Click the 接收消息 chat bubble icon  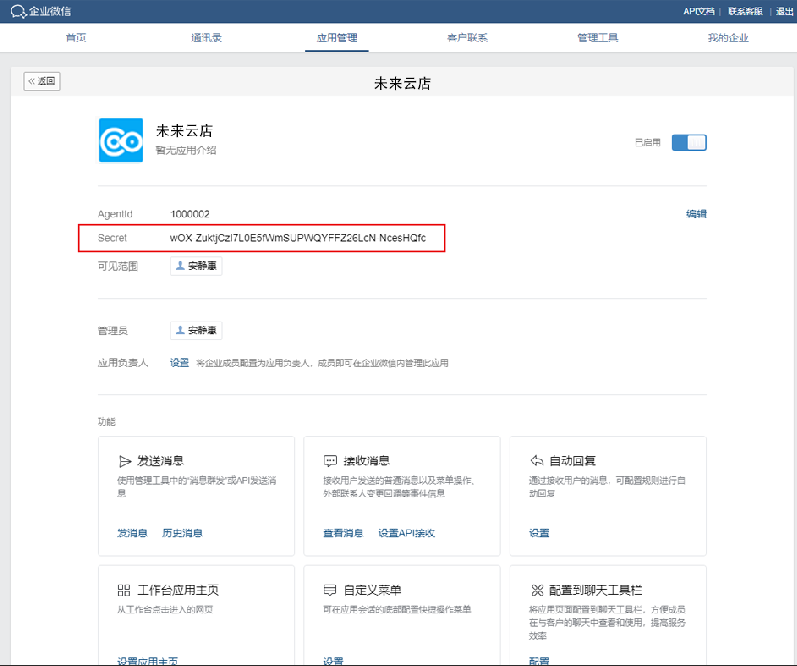(x=330, y=461)
